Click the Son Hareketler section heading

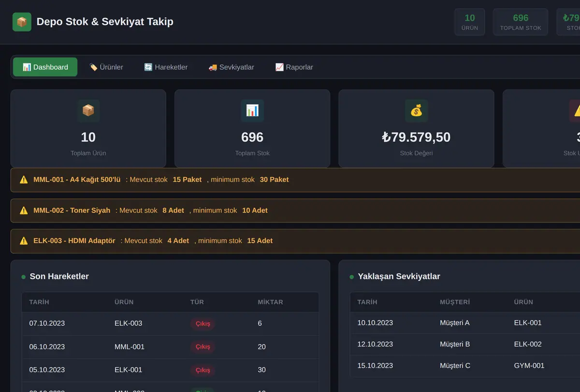tap(59, 276)
